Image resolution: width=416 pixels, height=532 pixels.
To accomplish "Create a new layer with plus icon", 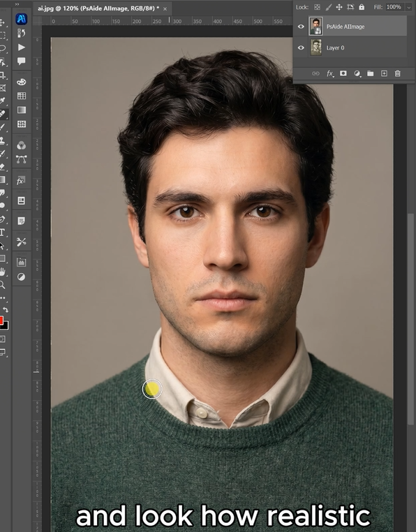I will coord(384,73).
